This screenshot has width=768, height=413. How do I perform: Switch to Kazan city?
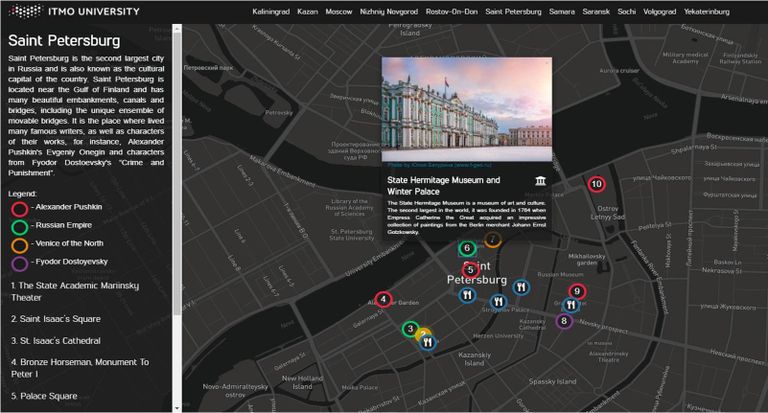click(308, 11)
